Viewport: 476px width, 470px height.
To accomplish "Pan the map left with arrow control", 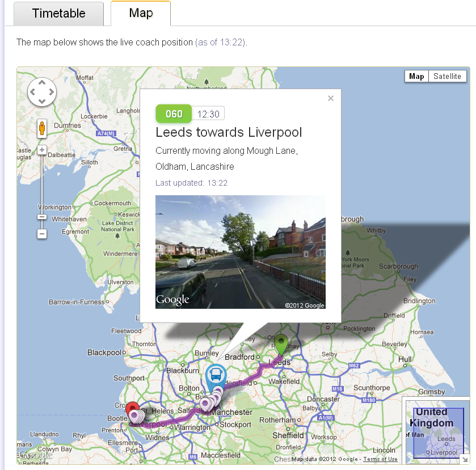I will point(32,92).
